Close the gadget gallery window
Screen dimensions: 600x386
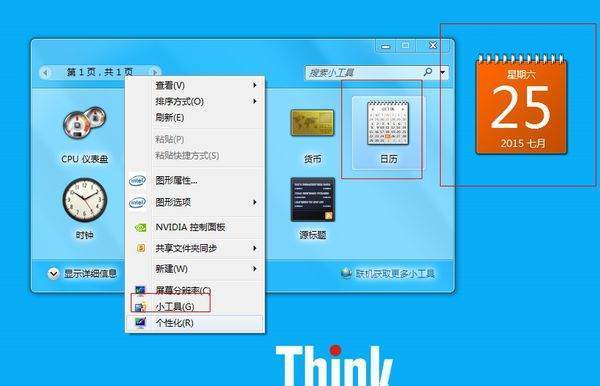(433, 46)
